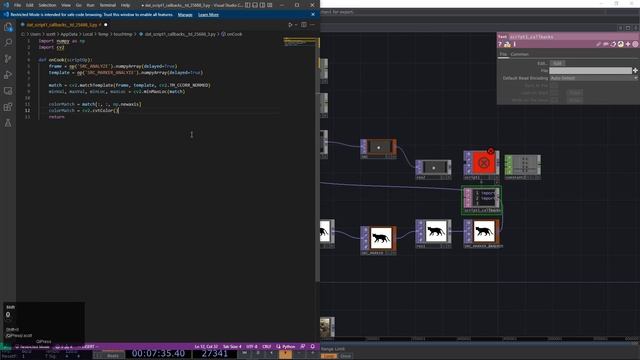Viewport: 640px width, 360px height.
Task: Click the 'Ln 12, Col 32' status item
Action: [206, 347]
